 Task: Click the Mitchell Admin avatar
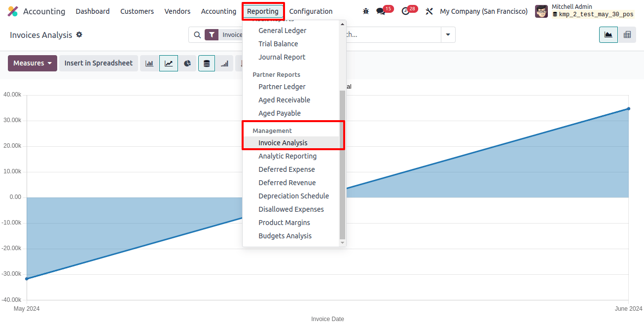[x=541, y=11]
